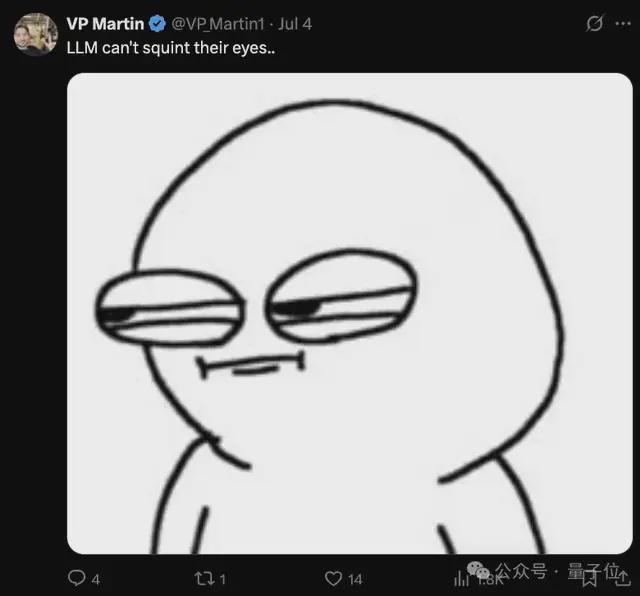Open the @VP_Martin1 handle link
640x596 pixels.
pyautogui.click(x=218, y=24)
